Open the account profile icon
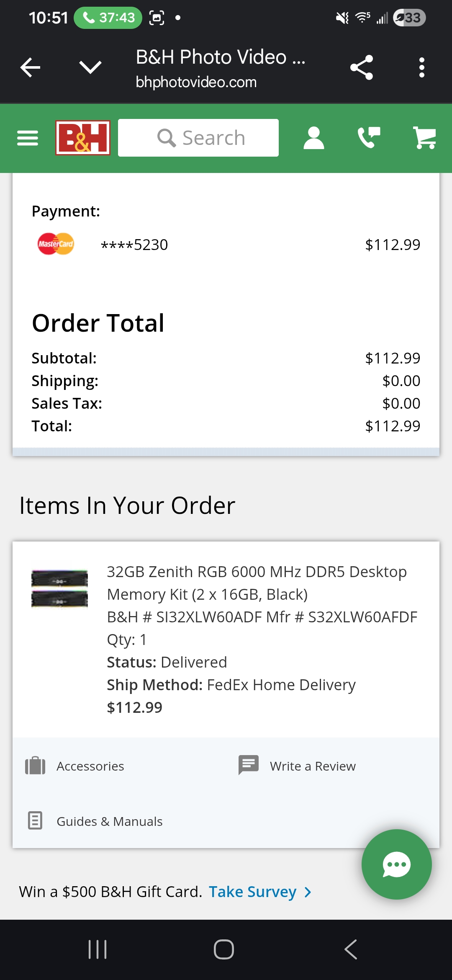 tap(313, 138)
